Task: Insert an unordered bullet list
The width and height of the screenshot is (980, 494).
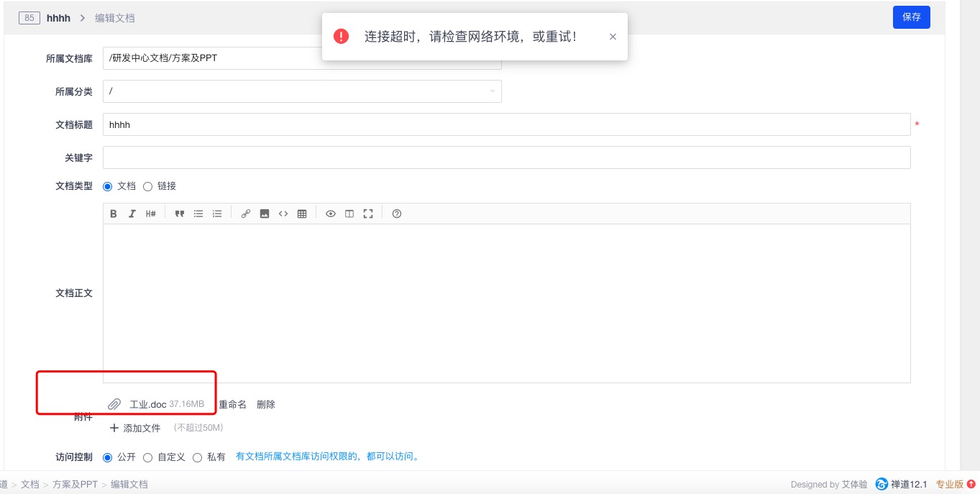Action: (x=198, y=214)
